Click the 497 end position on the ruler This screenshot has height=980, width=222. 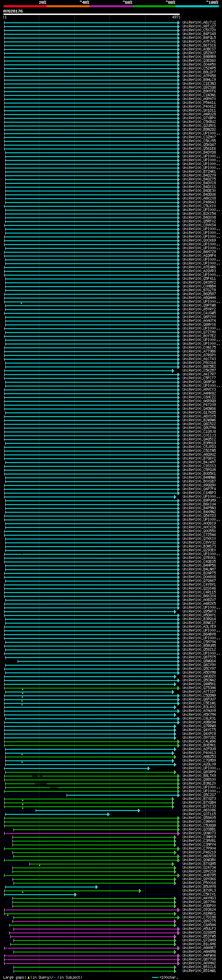pyautogui.click(x=175, y=17)
